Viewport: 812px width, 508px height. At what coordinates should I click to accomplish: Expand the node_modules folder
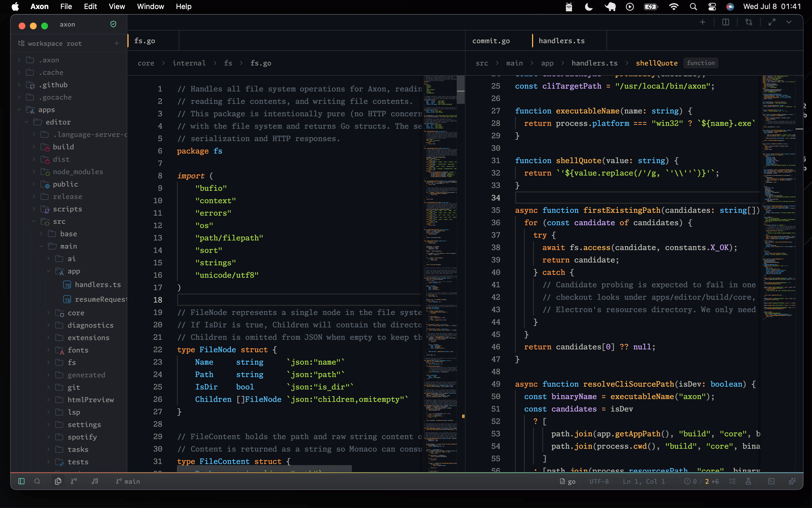(x=34, y=172)
